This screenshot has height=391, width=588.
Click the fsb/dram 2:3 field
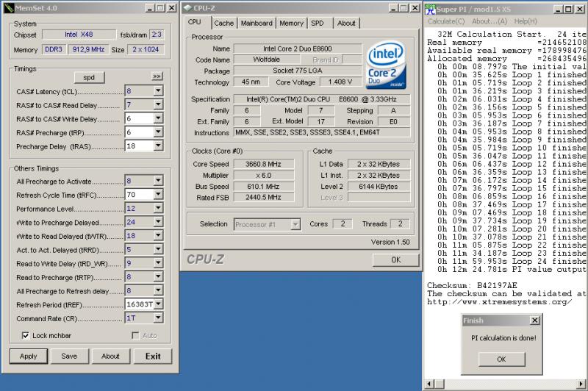pyautogui.click(x=157, y=35)
